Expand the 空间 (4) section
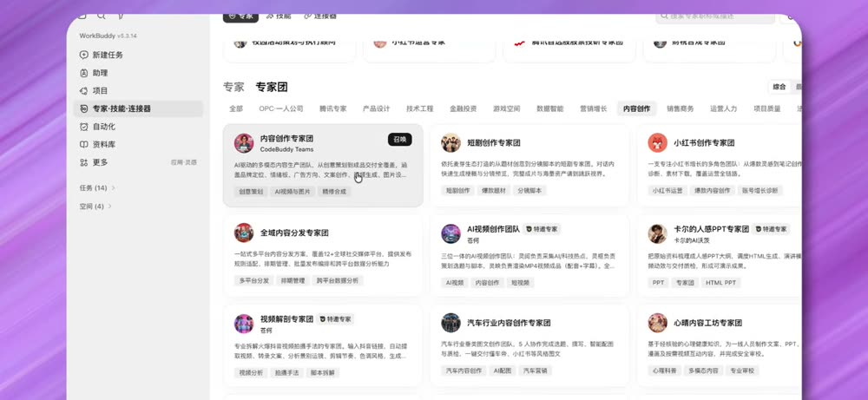 coord(95,207)
